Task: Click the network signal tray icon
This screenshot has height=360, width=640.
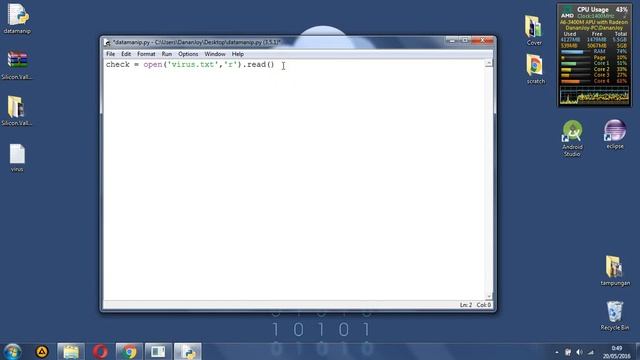Action: tap(591, 352)
